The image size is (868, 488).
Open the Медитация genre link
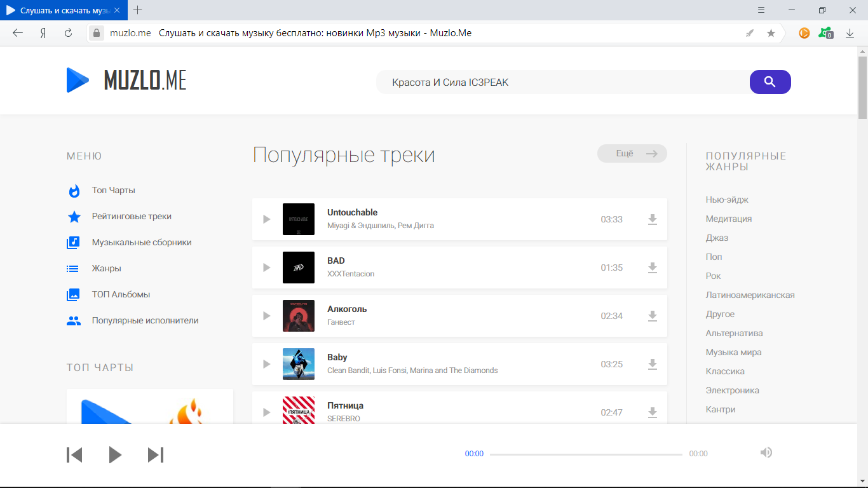pos(729,219)
